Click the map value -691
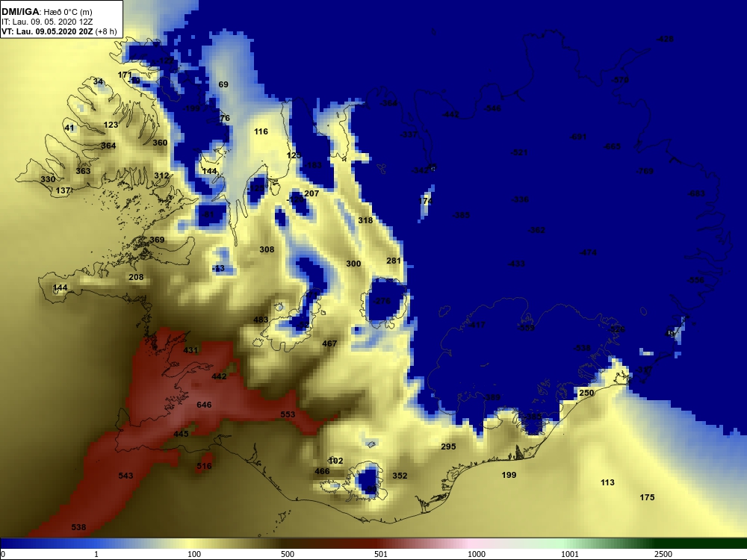 (x=578, y=137)
